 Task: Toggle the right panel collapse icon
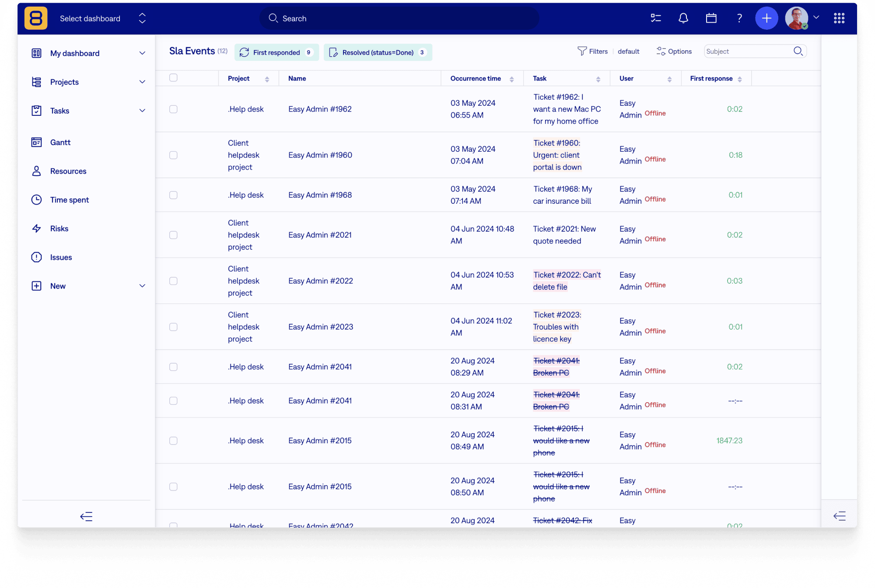pos(840,516)
